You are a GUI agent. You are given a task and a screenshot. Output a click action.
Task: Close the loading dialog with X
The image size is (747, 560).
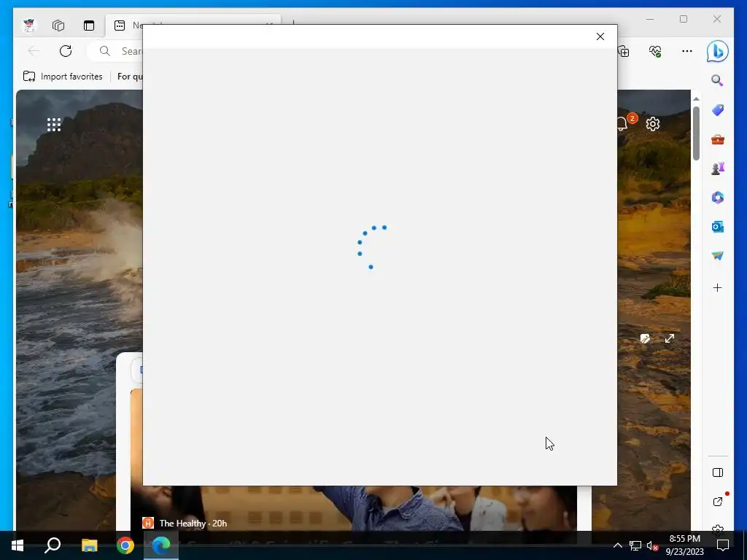coord(600,36)
